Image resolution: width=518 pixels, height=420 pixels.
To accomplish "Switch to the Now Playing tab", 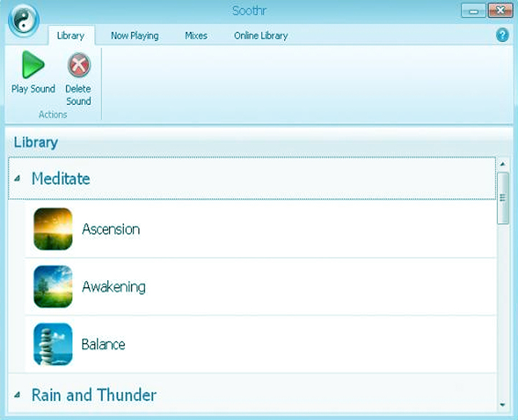I will [x=135, y=36].
